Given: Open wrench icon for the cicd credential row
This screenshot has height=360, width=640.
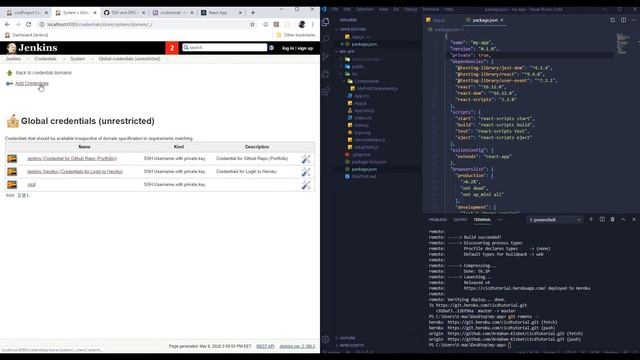Looking at the screenshot, I should coord(306,185).
